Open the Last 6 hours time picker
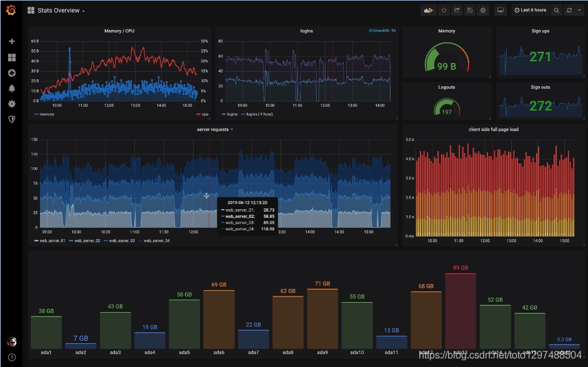This screenshot has height=367, width=588. (531, 10)
